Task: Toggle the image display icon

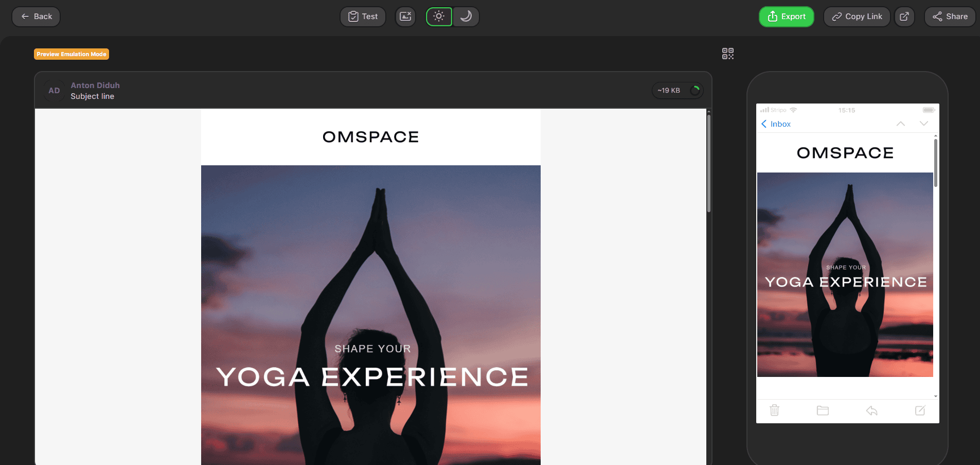Action: 405,16
